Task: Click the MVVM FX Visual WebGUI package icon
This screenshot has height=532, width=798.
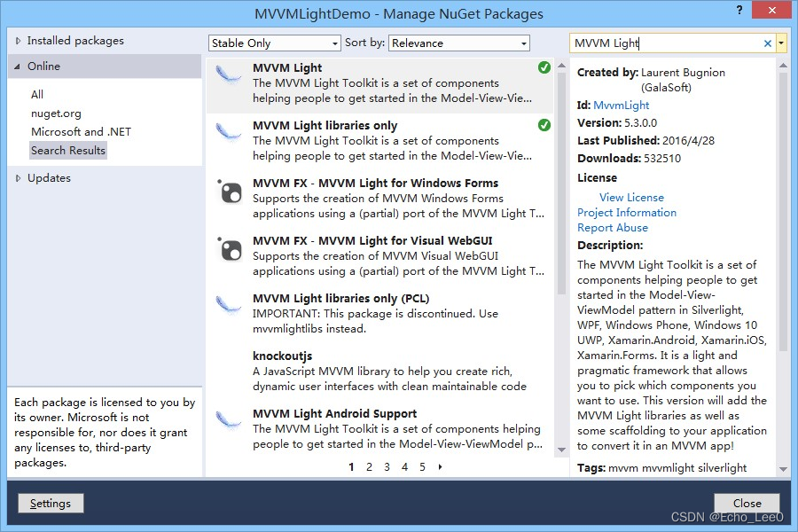Action: point(230,249)
